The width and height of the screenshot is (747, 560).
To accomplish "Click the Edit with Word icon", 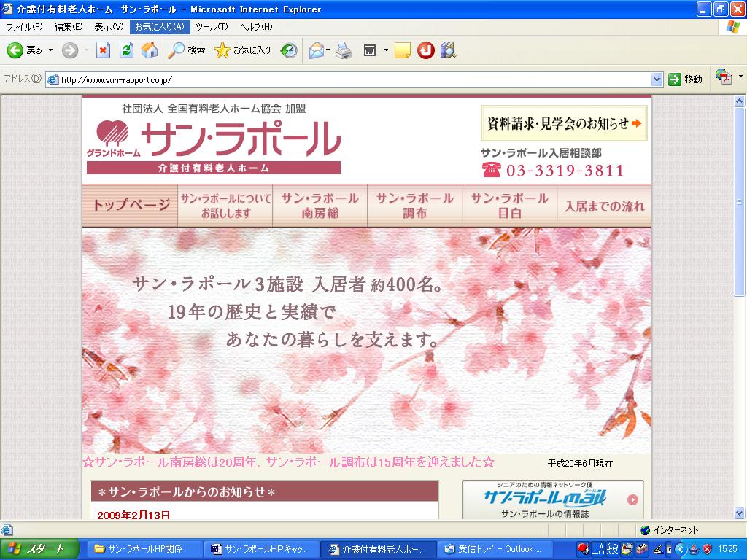I will [370, 50].
